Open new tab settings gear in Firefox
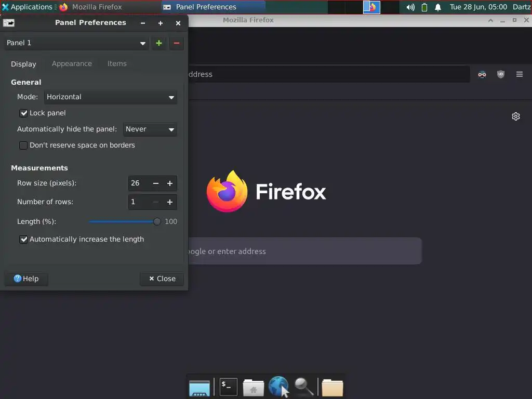532x399 pixels. (516, 116)
